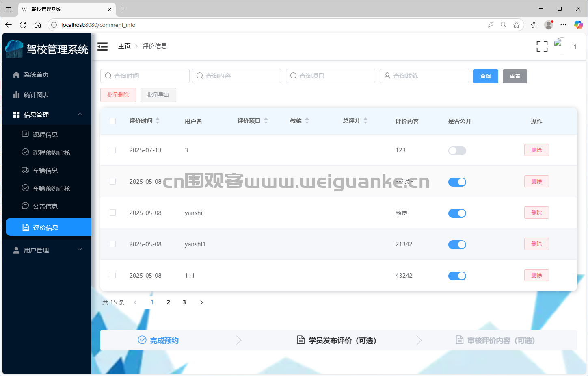The width and height of the screenshot is (588, 376).
Task: Open browser zoom magnifier icon
Action: (504, 25)
